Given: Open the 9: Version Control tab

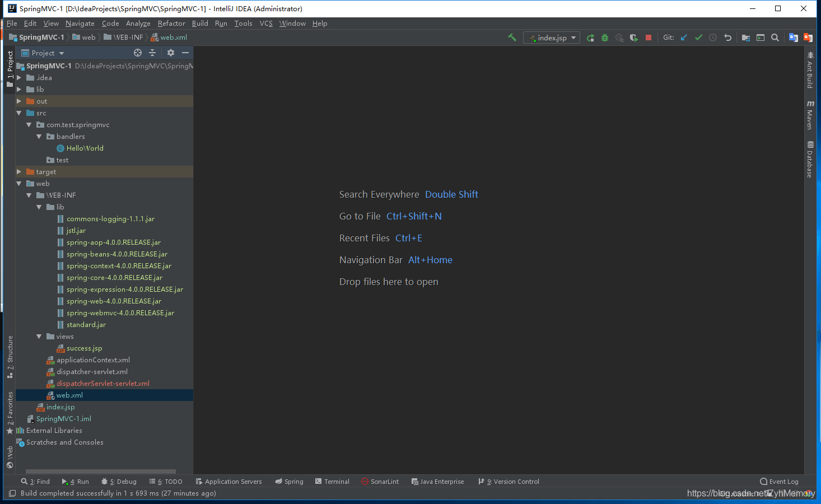Looking at the screenshot, I should click(509, 482).
